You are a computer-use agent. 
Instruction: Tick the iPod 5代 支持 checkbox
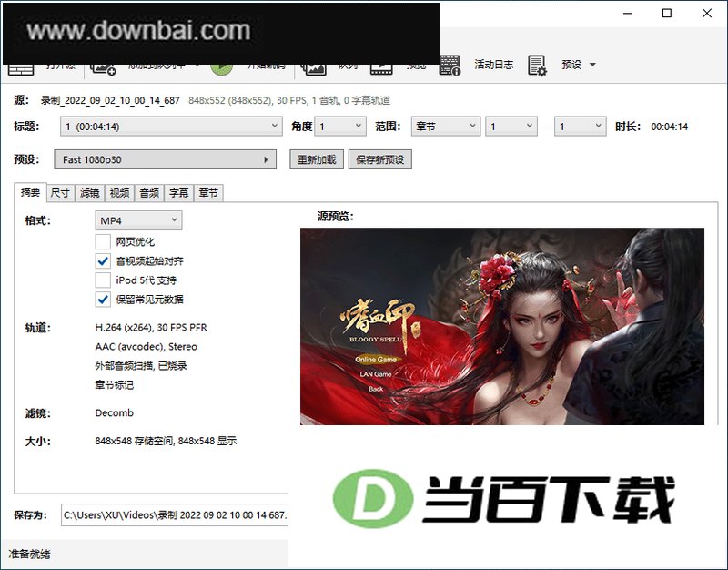[103, 280]
